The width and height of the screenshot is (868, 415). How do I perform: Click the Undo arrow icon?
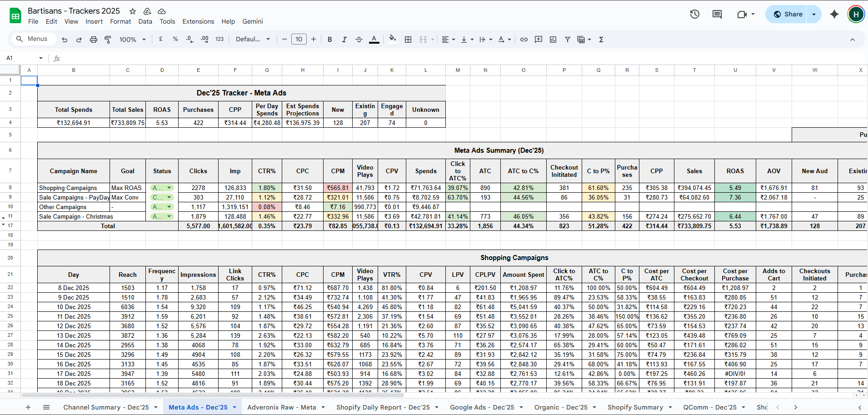(x=65, y=40)
